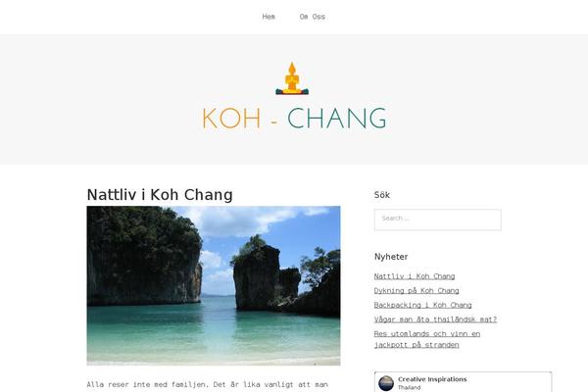
Task: Open Creative Inspirations page name
Action: click(432, 379)
